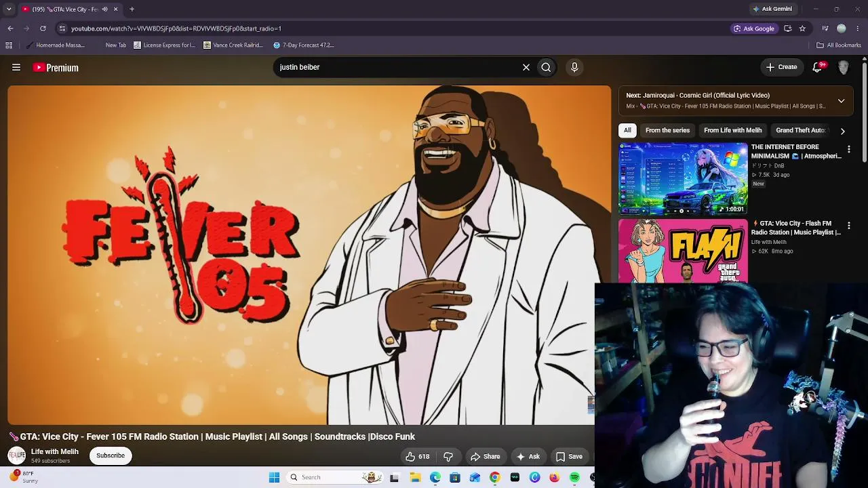
Task: Click inside the YouTube search field
Action: coord(397,67)
